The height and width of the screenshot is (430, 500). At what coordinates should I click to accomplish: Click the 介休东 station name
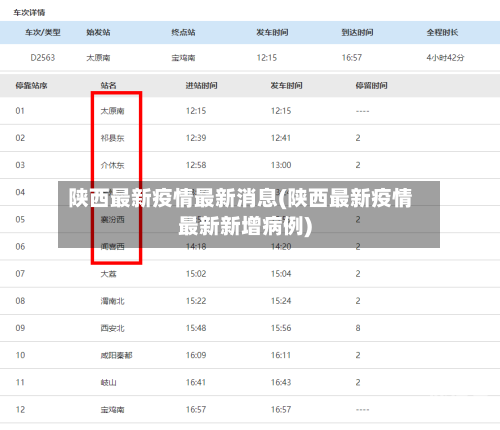click(x=113, y=165)
